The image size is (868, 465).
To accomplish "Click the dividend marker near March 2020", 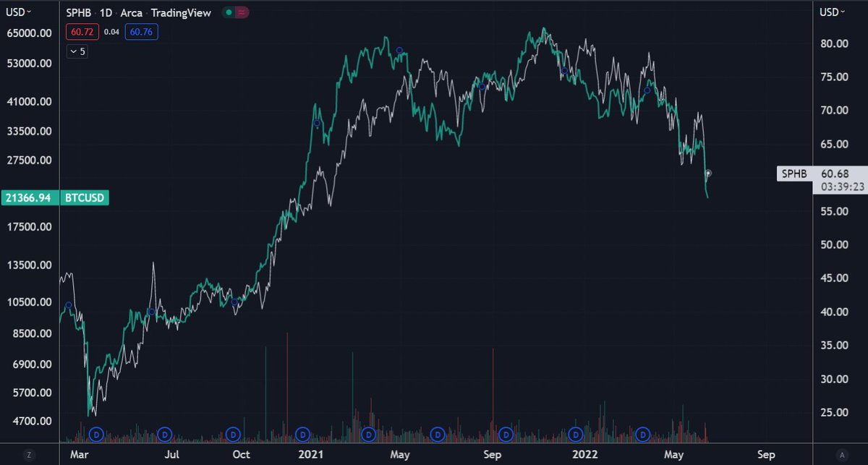I will click(x=95, y=435).
